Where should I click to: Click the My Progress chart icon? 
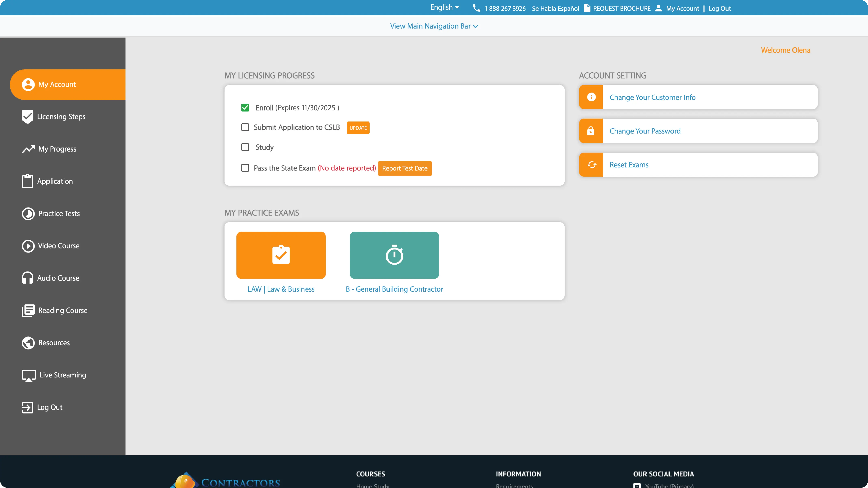(28, 149)
